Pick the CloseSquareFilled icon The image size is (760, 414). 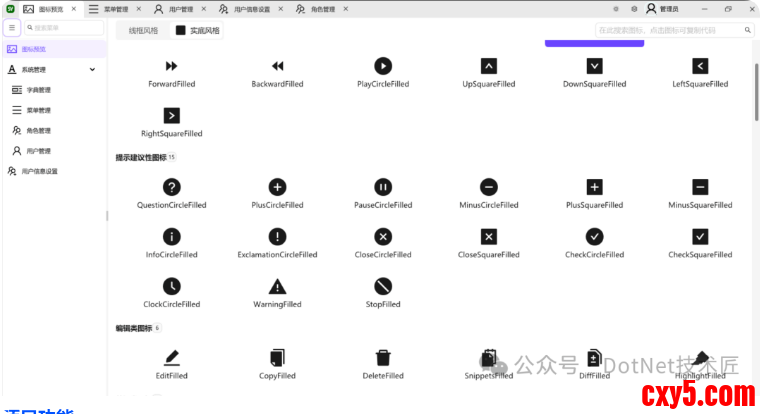click(489, 237)
